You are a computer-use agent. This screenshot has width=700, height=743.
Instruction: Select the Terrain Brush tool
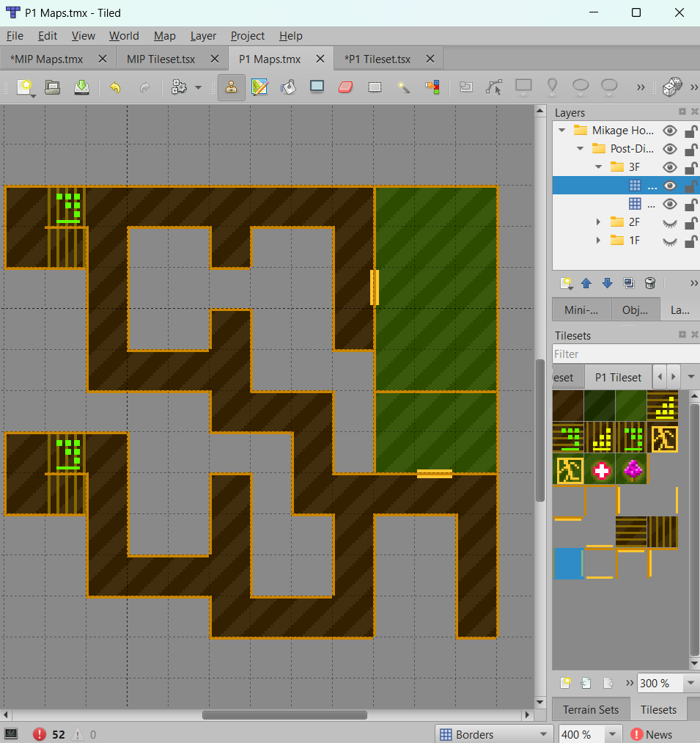click(259, 87)
